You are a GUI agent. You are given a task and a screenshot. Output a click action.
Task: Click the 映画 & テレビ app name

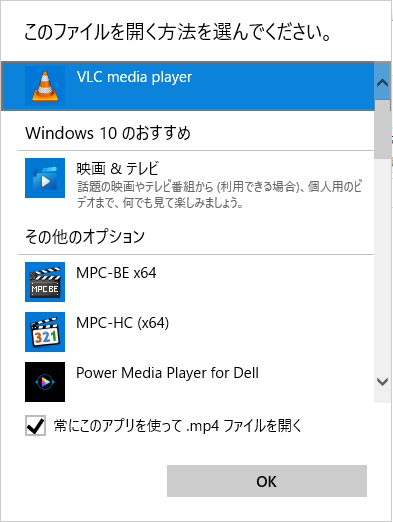[x=118, y=169]
